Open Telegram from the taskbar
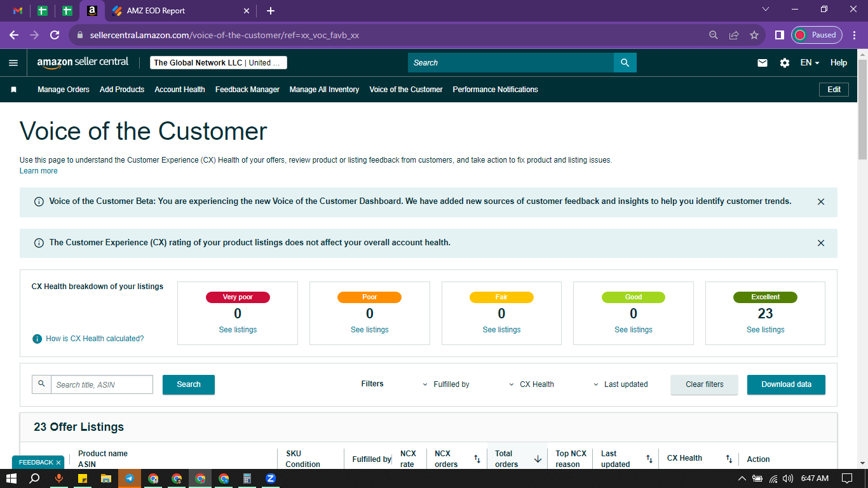The height and width of the screenshot is (488, 868). [130, 478]
